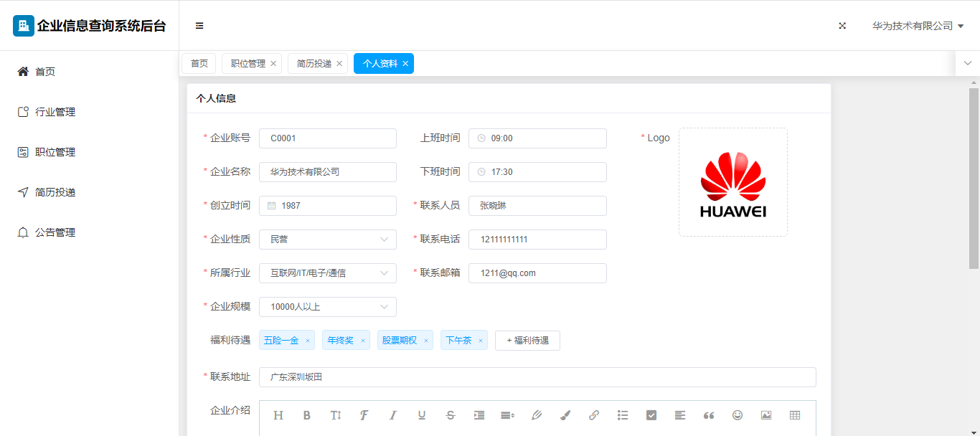Open 公告管理 in the sidebar
This screenshot has width=980, height=436.
click(x=55, y=232)
